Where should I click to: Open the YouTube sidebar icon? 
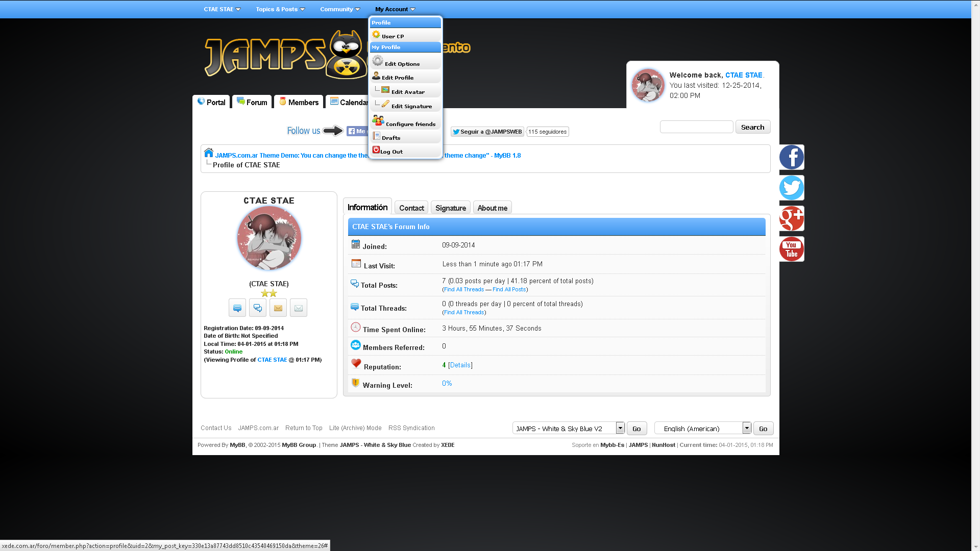(791, 249)
